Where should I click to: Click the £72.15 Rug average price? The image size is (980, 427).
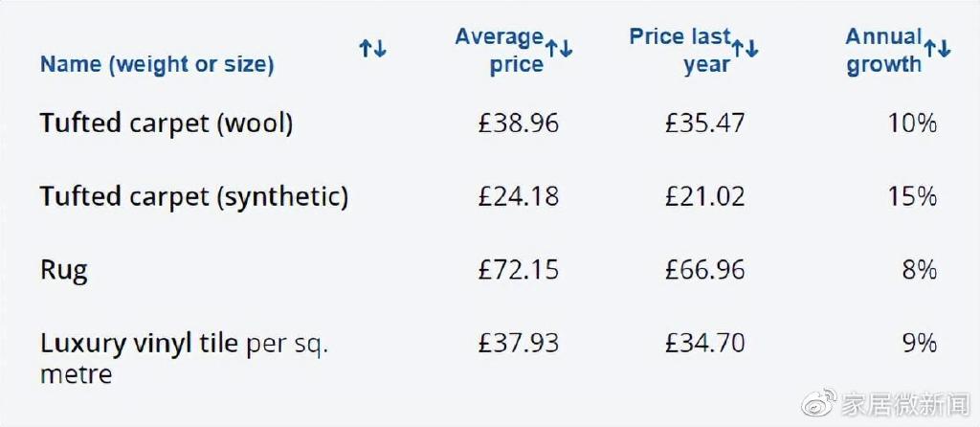518,271
